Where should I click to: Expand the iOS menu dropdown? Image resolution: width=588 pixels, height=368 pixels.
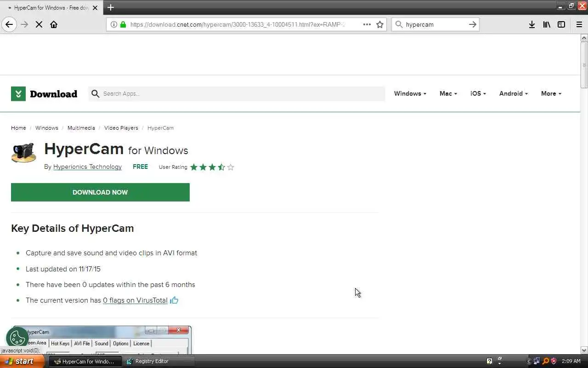[x=478, y=93]
